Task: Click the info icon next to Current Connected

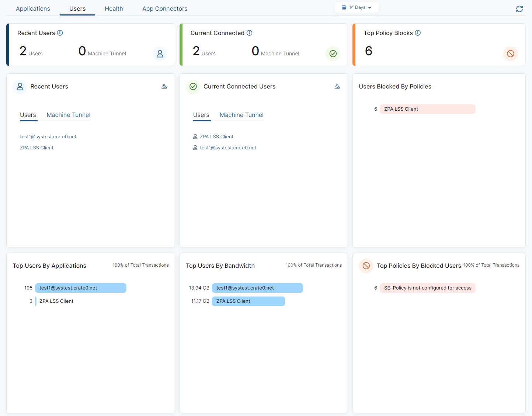Action: 249,33
